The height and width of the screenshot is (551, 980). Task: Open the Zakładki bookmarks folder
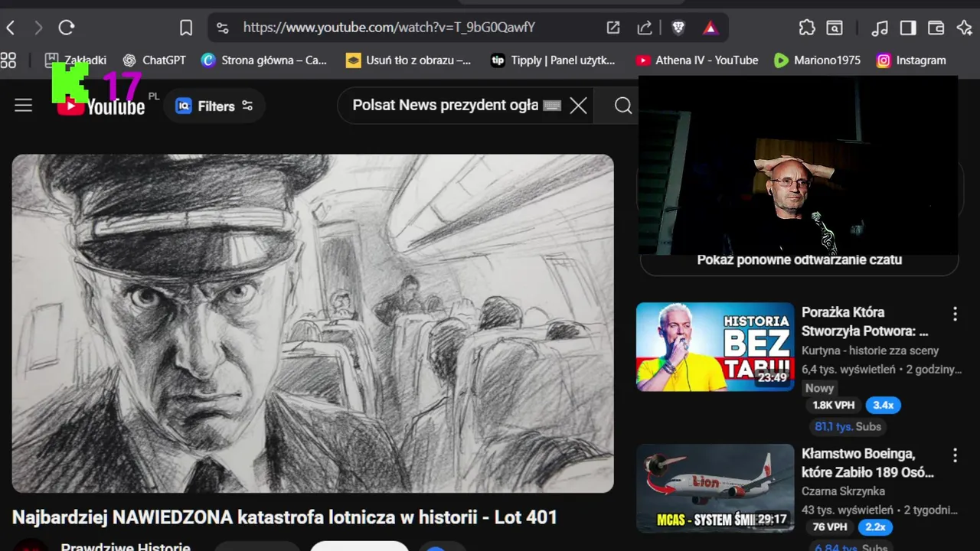coord(75,60)
